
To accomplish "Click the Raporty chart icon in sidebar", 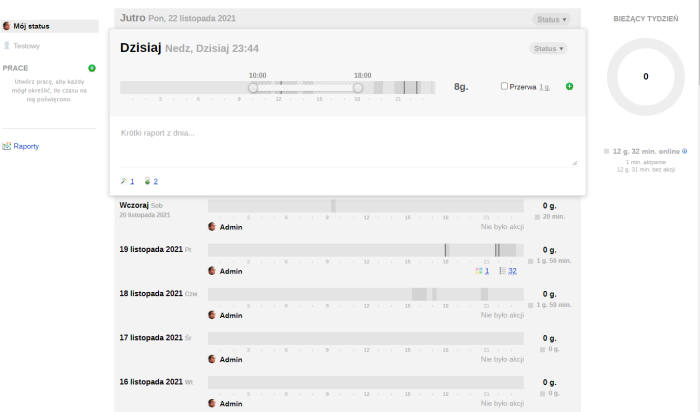I will [7, 147].
